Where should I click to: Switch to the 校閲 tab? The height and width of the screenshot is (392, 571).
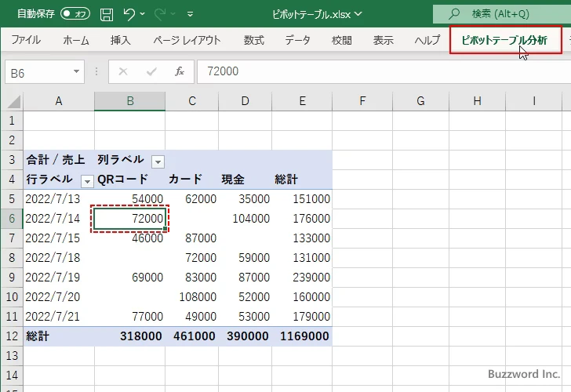point(342,40)
